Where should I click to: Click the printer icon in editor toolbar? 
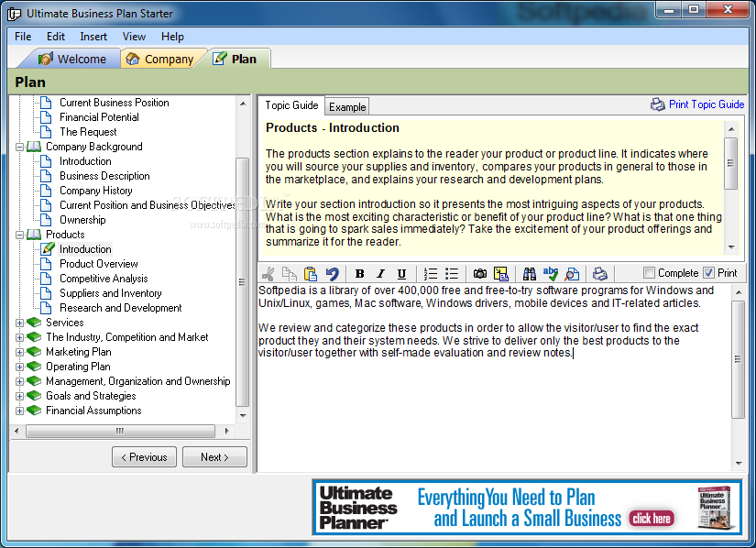600,274
